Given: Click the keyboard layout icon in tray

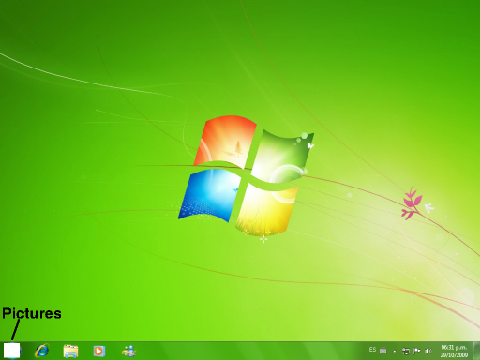Looking at the screenshot, I should tap(383, 350).
